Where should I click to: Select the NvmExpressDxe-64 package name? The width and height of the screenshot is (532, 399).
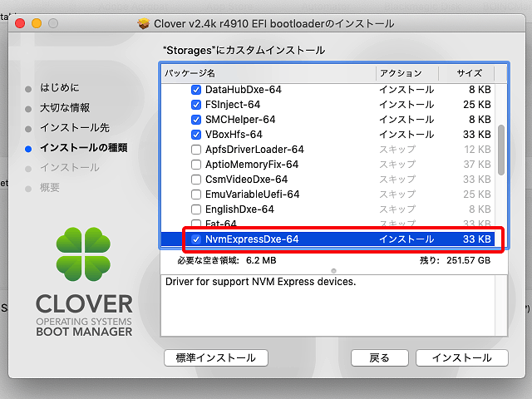pyautogui.click(x=252, y=239)
